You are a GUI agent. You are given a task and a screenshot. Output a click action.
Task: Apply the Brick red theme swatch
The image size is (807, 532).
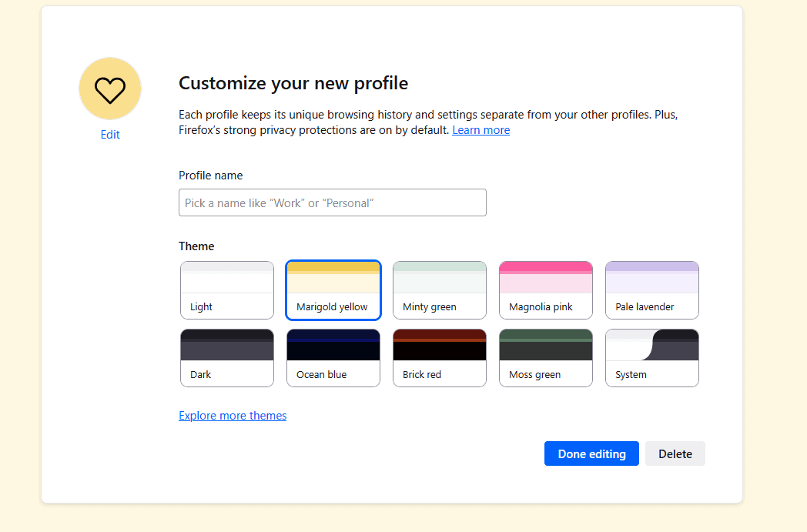tap(440, 358)
